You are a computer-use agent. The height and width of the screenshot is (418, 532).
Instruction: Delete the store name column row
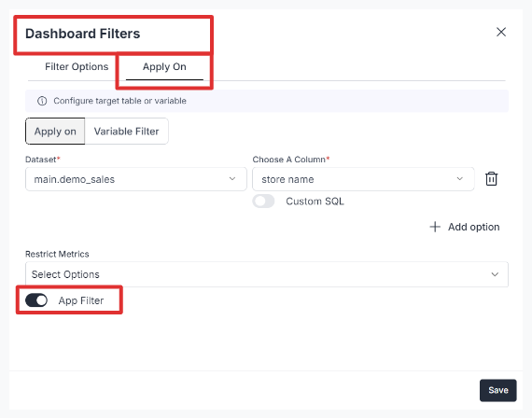pos(491,179)
